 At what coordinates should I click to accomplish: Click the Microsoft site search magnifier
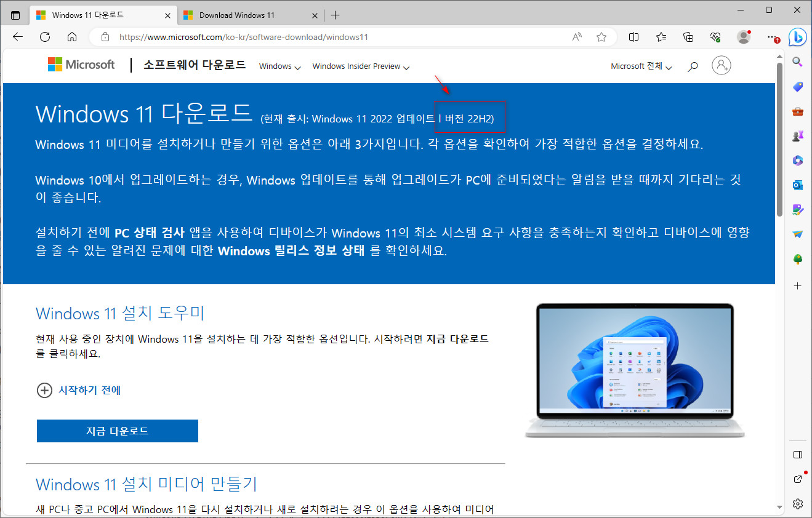coord(693,66)
